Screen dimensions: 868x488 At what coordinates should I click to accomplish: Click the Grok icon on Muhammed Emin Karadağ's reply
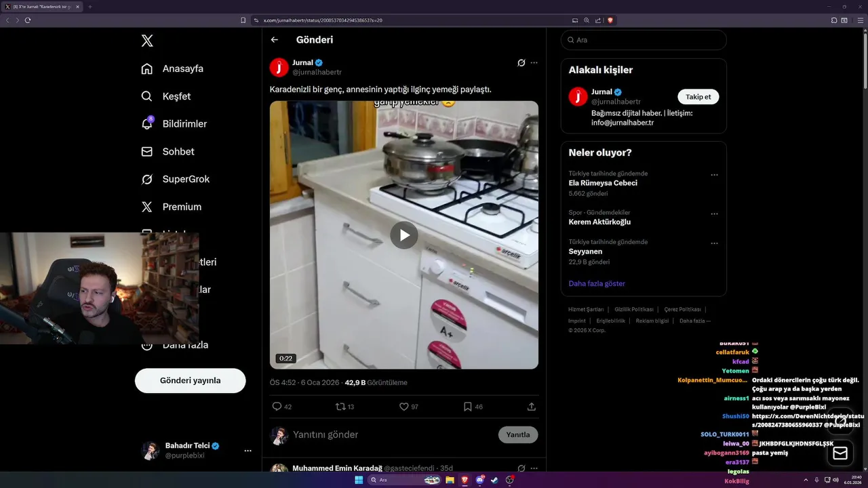click(x=521, y=468)
